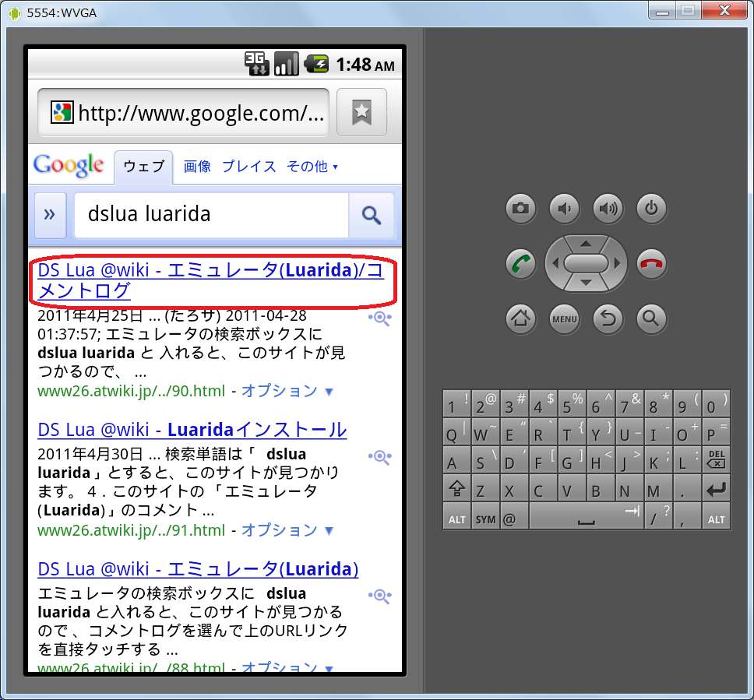Image resolution: width=754 pixels, height=700 pixels.
Task: Preview third result エミュレータ(Luarida) magnifier icon
Action: pos(380,596)
